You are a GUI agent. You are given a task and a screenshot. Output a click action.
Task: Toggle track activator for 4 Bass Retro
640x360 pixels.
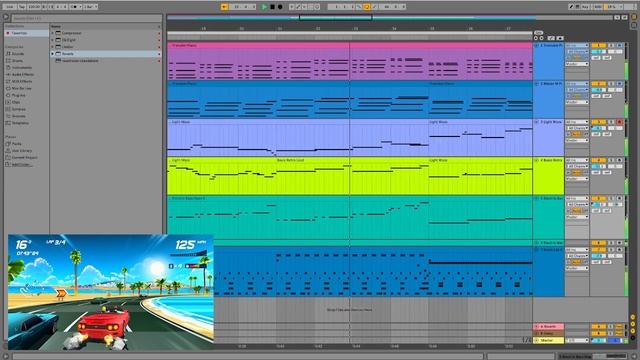point(598,160)
